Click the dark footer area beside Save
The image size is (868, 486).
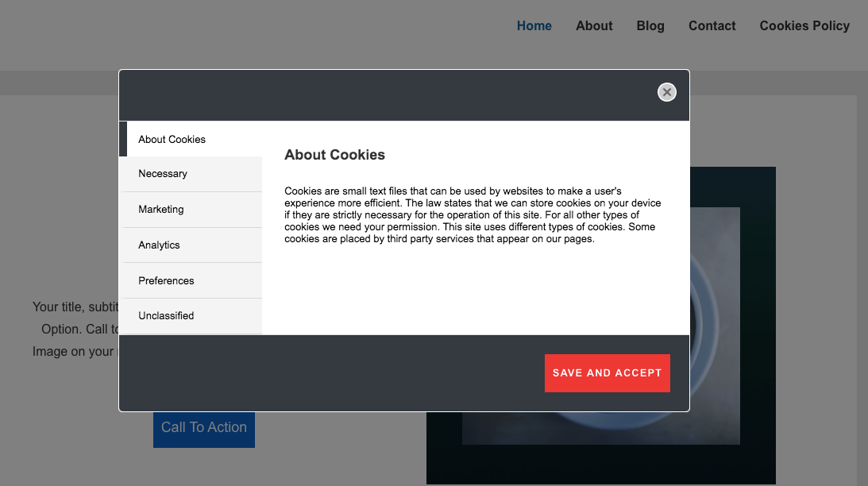[x=331, y=373]
